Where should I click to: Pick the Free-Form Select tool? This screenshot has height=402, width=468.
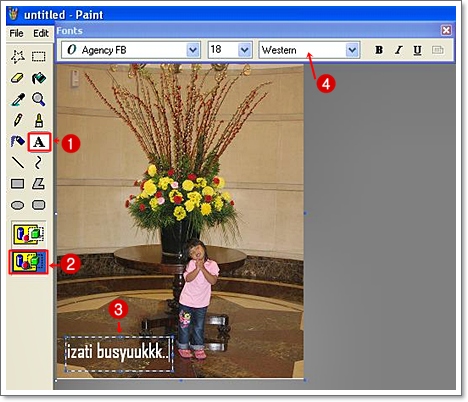[17, 57]
